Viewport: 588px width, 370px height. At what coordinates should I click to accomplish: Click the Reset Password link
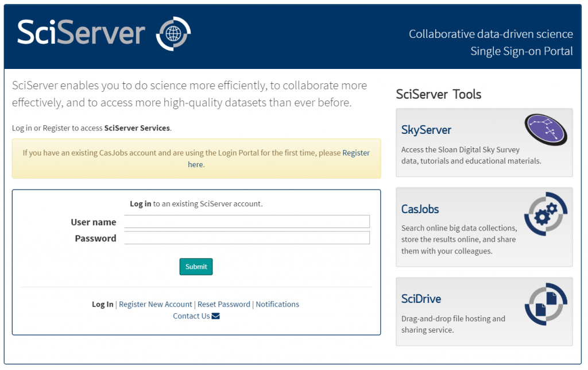tap(223, 304)
